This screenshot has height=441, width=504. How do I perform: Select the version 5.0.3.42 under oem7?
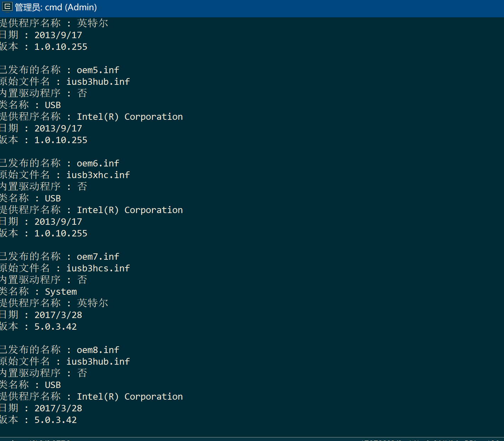(x=55, y=327)
